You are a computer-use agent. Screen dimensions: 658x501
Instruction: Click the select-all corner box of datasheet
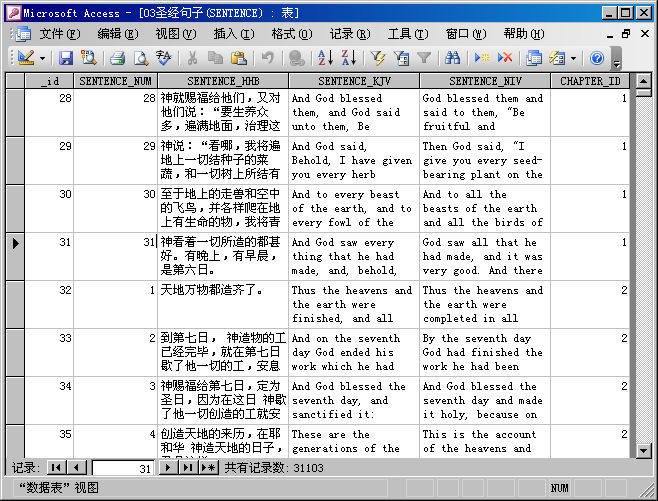pos(15,81)
